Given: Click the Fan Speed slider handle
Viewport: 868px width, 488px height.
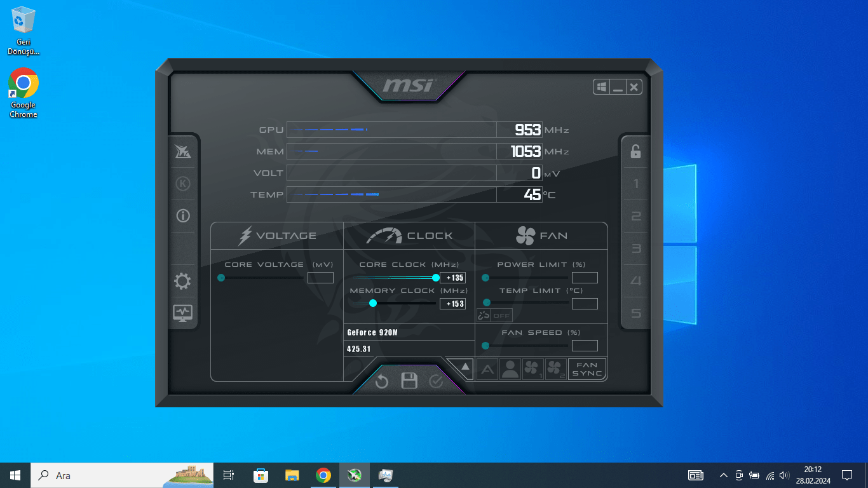Looking at the screenshot, I should [x=485, y=346].
